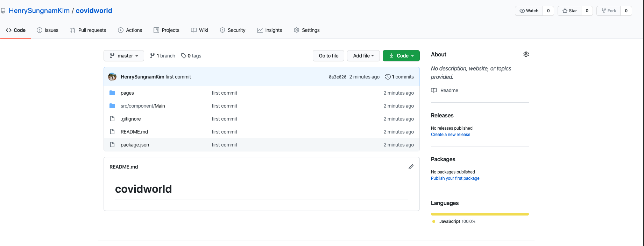Image resolution: width=644 pixels, height=246 pixels.
Task: Edit About details with gear icon
Action: [x=526, y=54]
